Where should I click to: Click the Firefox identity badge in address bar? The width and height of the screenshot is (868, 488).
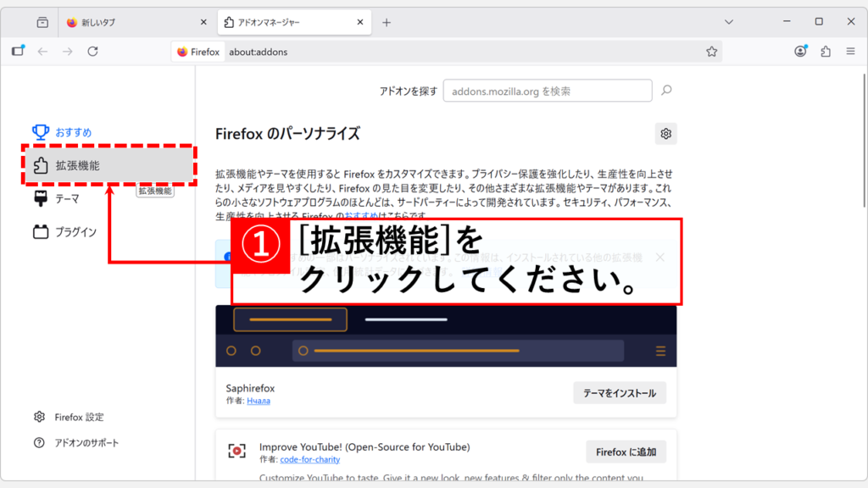pyautogui.click(x=198, y=52)
